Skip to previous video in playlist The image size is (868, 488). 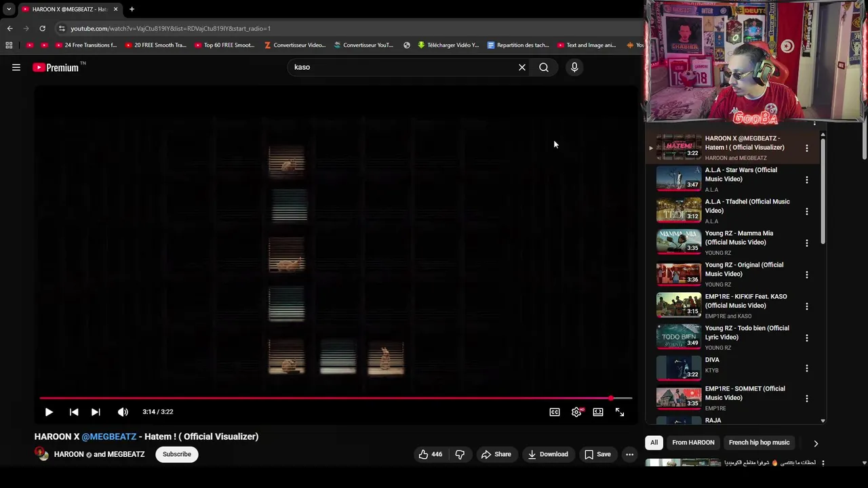point(74,412)
